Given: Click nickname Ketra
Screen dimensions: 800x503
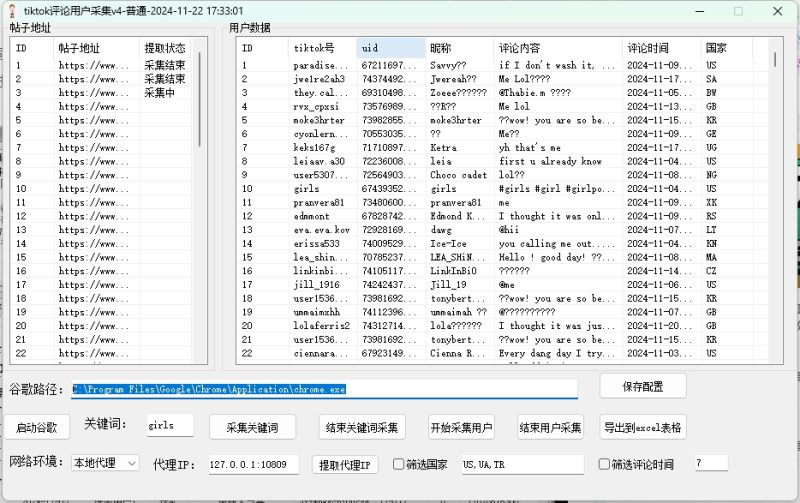Looking at the screenshot, I should (443, 147).
